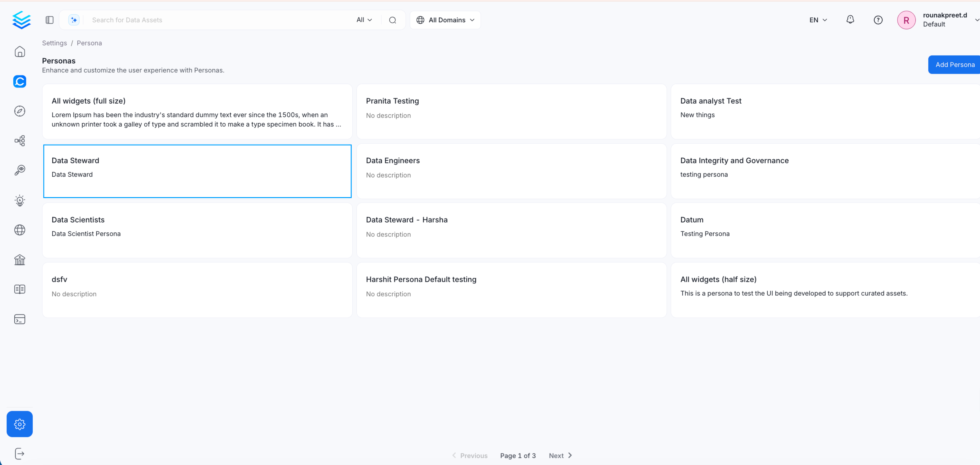Click the Add Persona button

pyautogui.click(x=954, y=65)
